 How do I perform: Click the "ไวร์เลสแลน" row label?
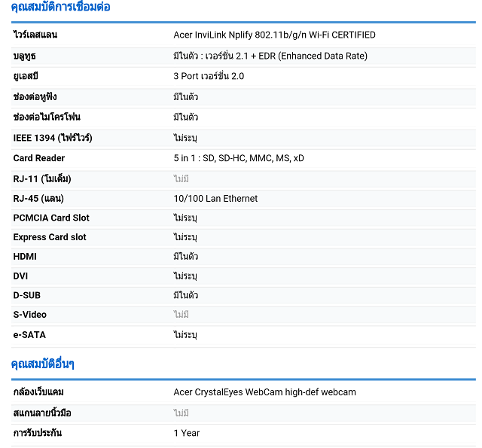click(x=35, y=35)
